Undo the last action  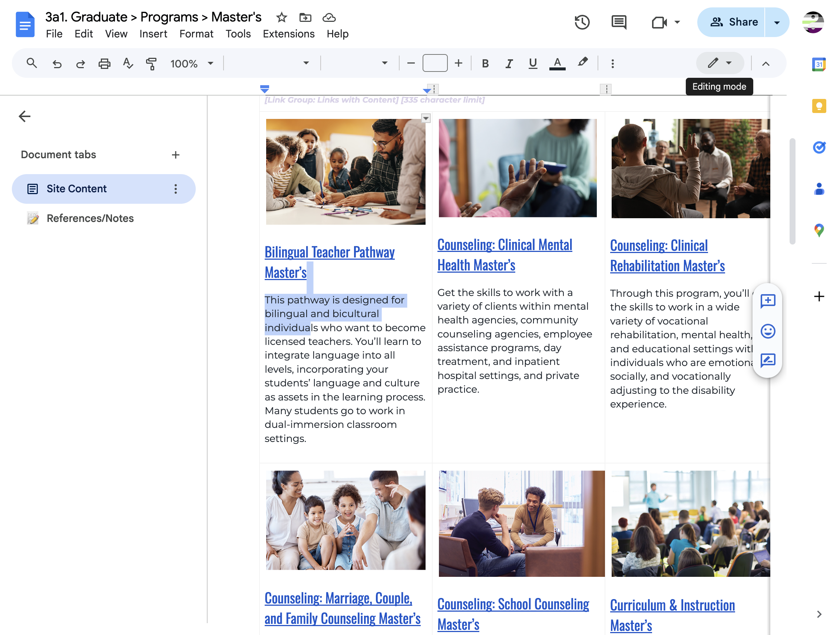click(x=57, y=63)
